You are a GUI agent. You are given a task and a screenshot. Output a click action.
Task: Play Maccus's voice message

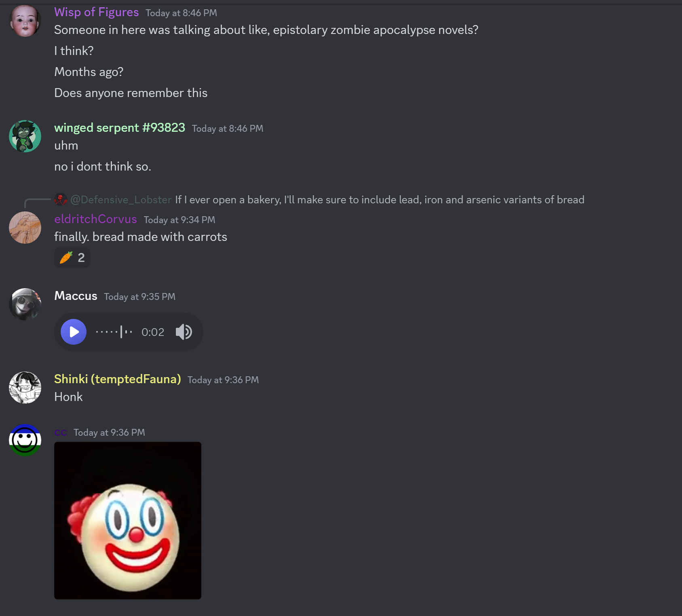tap(74, 332)
